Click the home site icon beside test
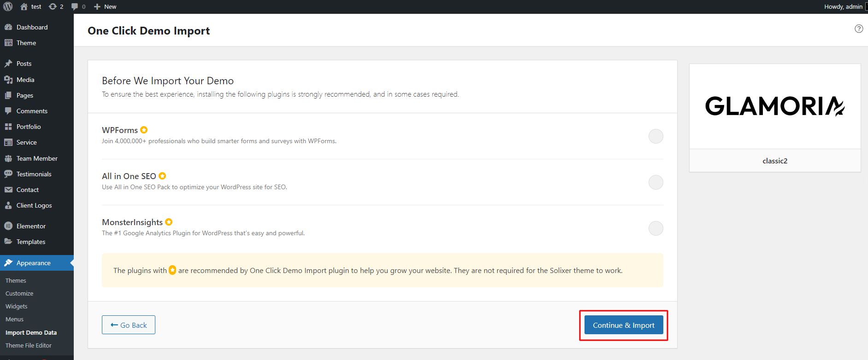This screenshot has width=868, height=360. tap(24, 6)
